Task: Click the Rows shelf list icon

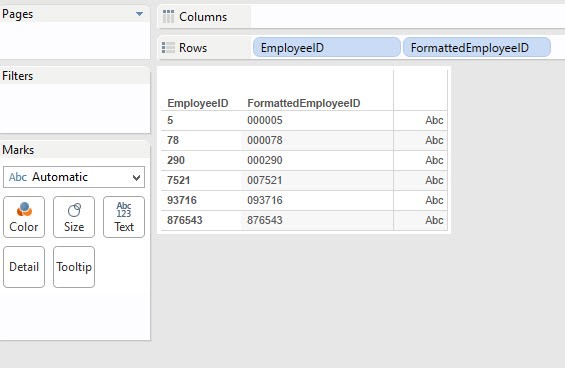Action: 168,48
